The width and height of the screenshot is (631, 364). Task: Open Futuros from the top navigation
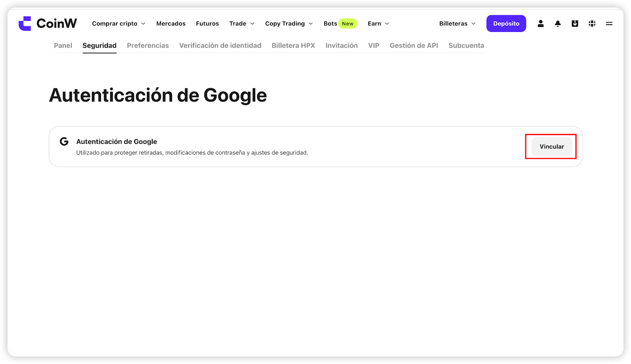(x=207, y=24)
